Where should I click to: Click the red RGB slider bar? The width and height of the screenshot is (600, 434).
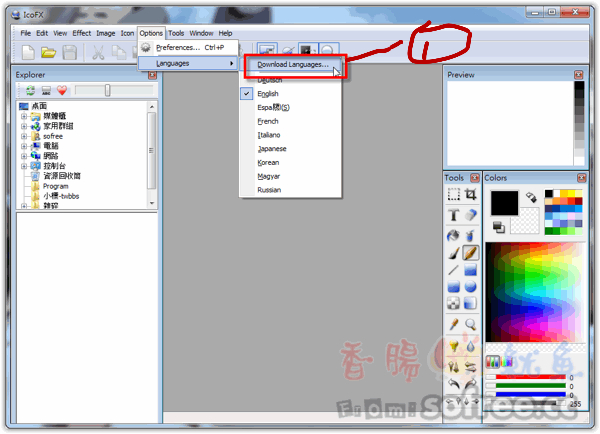[x=530, y=377]
